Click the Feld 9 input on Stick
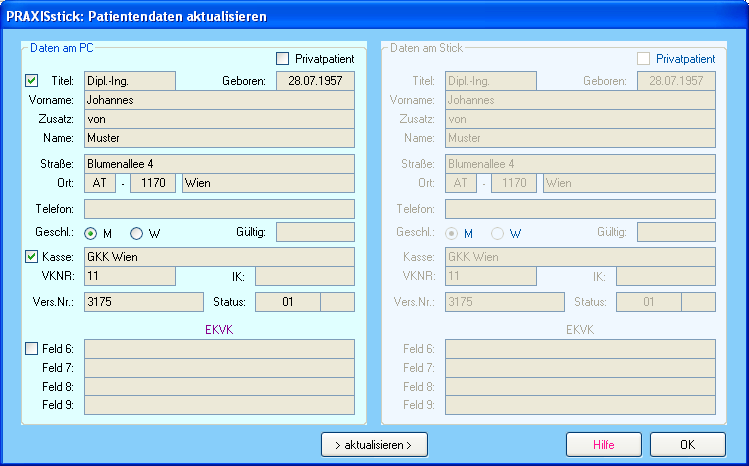 (x=580, y=405)
